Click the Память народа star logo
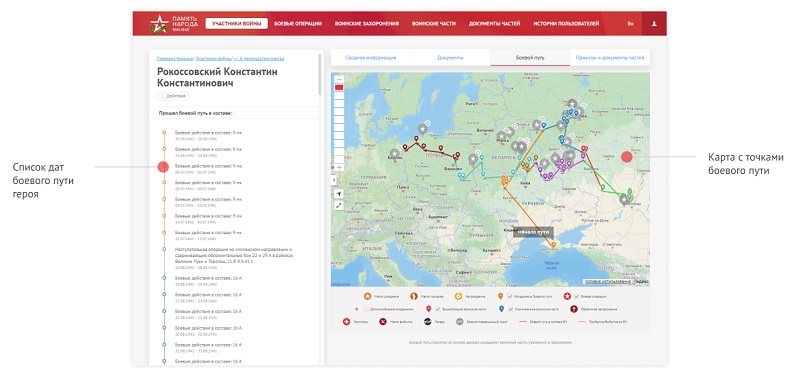 pyautogui.click(x=159, y=23)
